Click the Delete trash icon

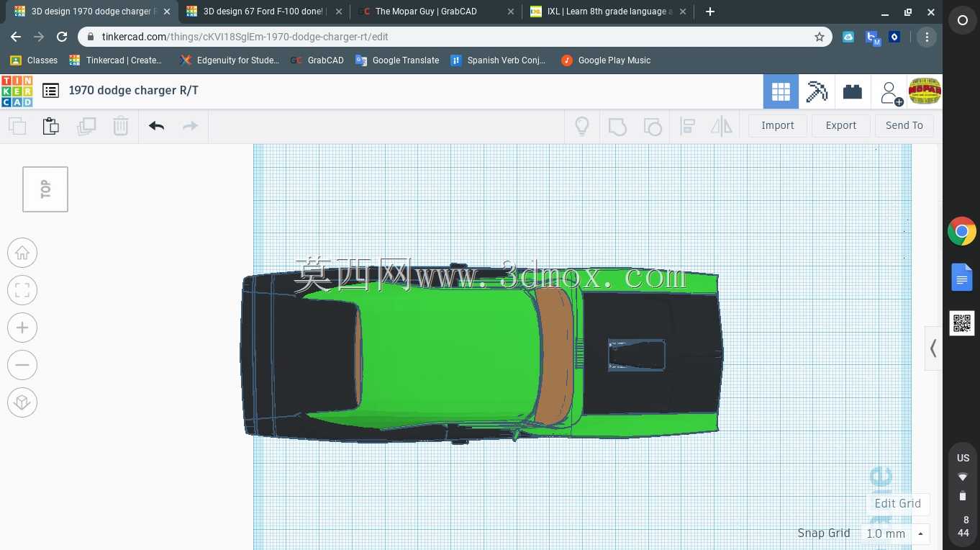(x=121, y=126)
